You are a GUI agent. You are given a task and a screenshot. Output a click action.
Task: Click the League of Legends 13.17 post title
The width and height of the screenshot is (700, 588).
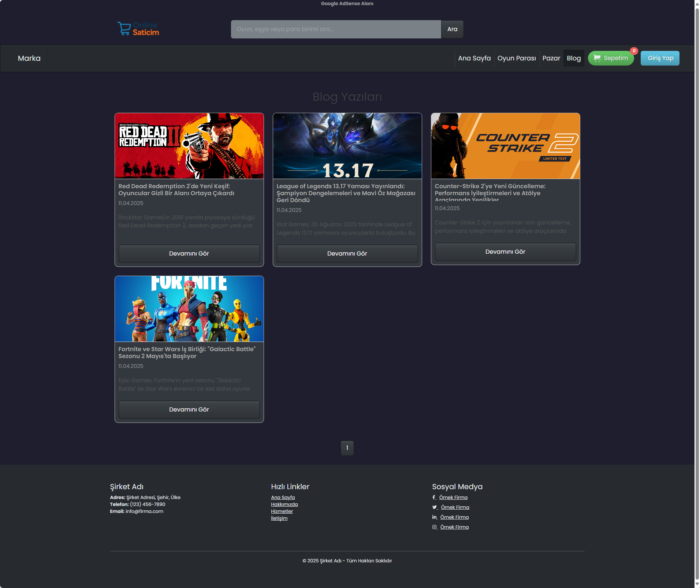346,193
